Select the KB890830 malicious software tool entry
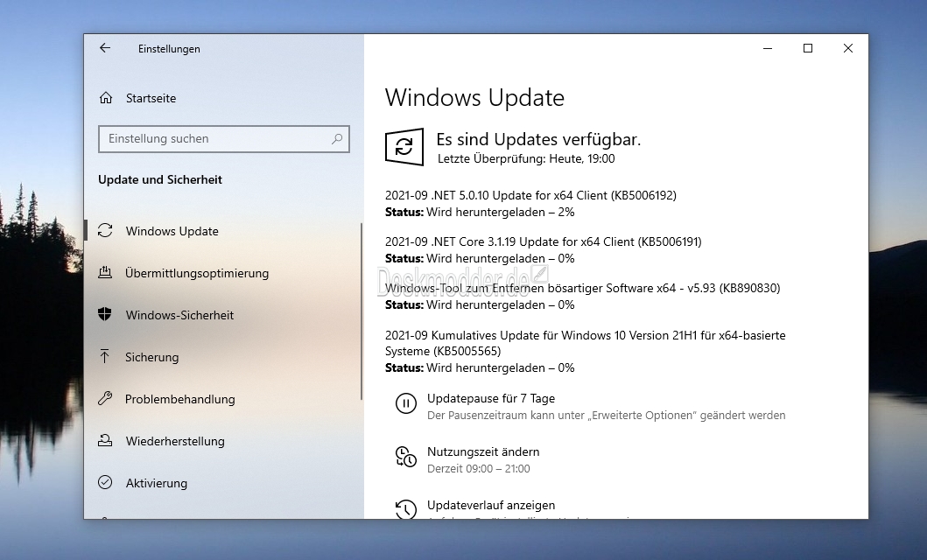This screenshot has height=560, width=927. click(x=582, y=288)
